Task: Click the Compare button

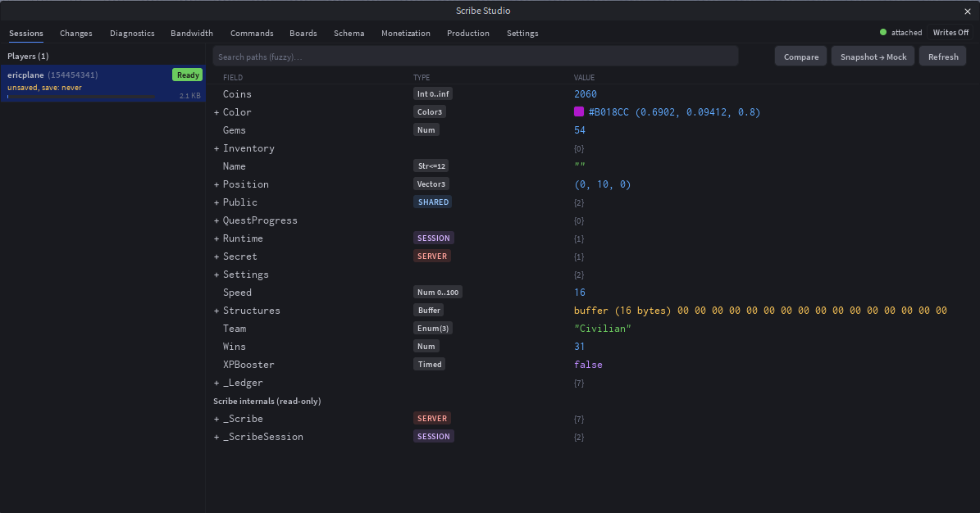Action: pyautogui.click(x=801, y=57)
